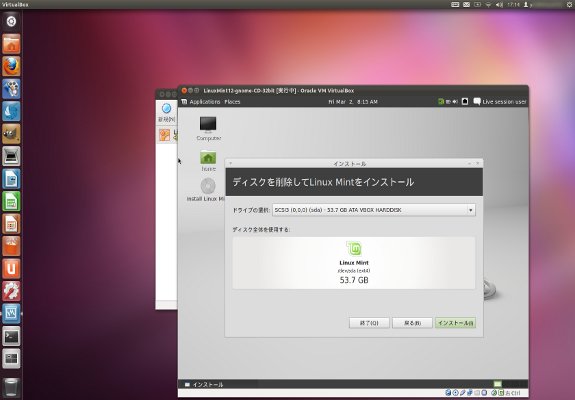Click the Back button in the installer
Viewport: 575px width, 400px height.
412,323
